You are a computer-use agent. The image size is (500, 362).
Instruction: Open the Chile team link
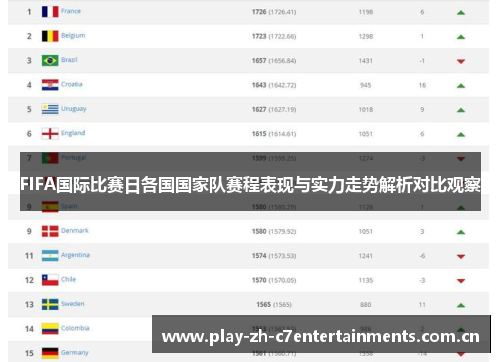[x=69, y=279]
